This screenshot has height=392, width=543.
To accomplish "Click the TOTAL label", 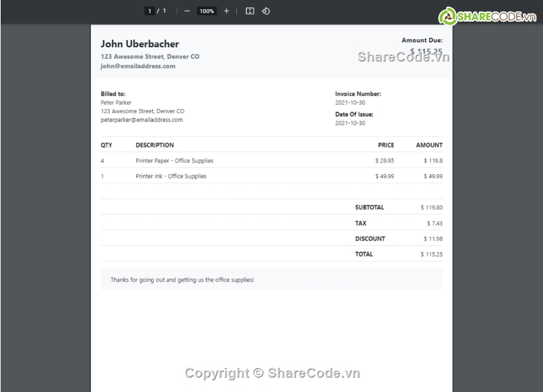I will pos(364,254).
